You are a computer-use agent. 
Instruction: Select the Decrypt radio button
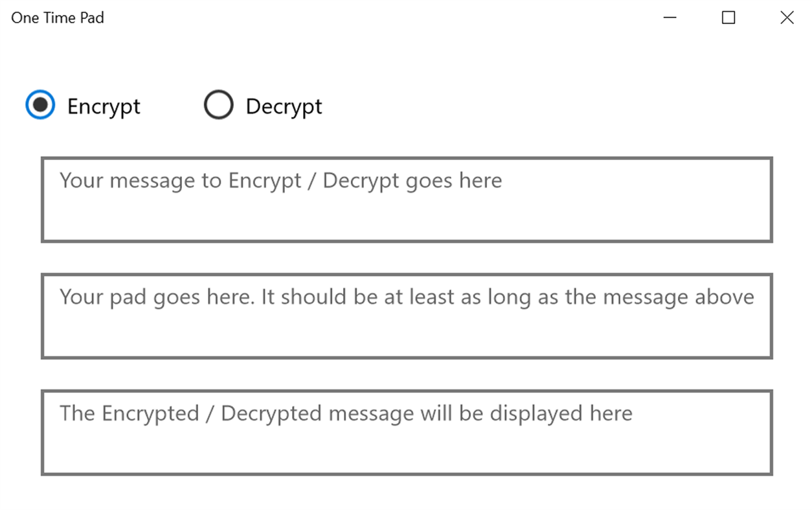pos(218,105)
